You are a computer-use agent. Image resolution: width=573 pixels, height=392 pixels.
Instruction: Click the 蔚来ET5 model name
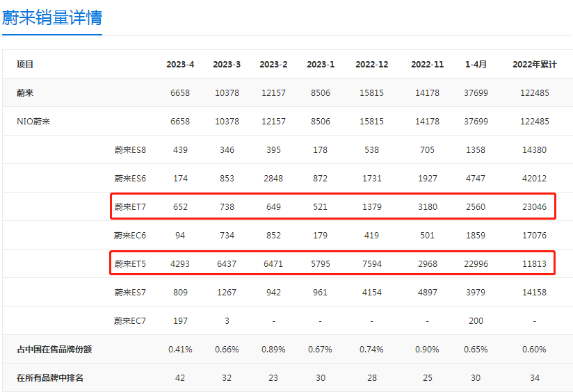tap(130, 264)
